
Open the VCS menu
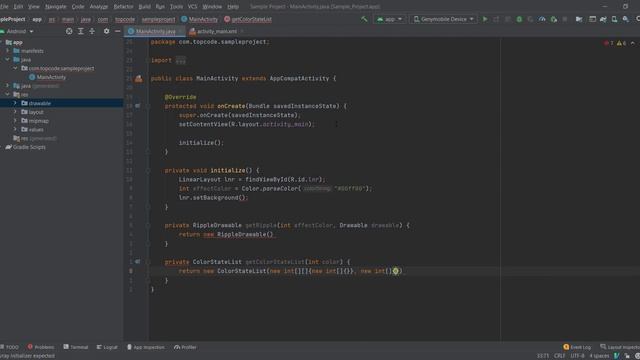[192, 7]
